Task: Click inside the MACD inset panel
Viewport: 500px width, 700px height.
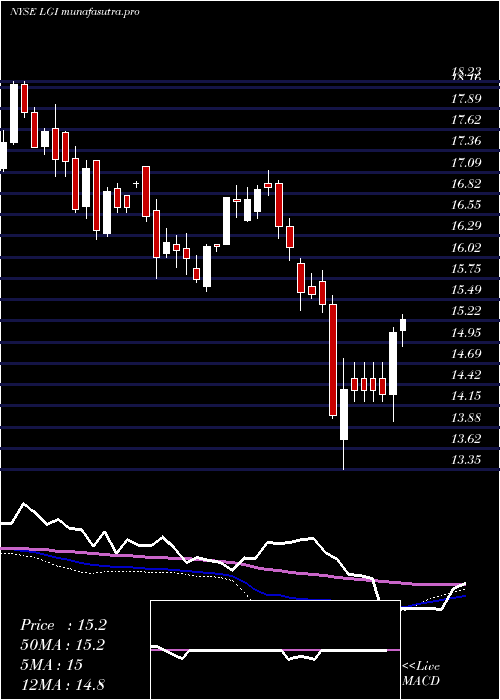Action: [x=275, y=650]
